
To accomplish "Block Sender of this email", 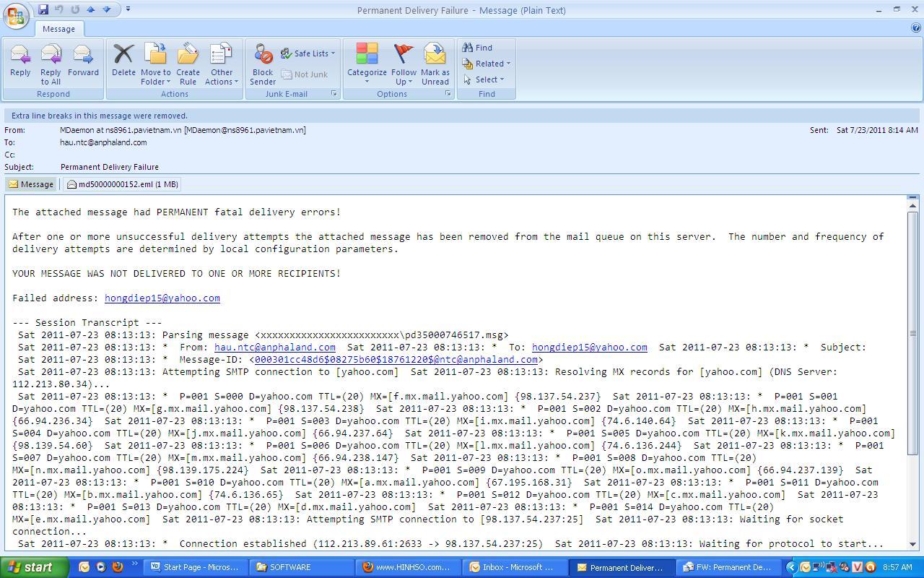I will 263,64.
